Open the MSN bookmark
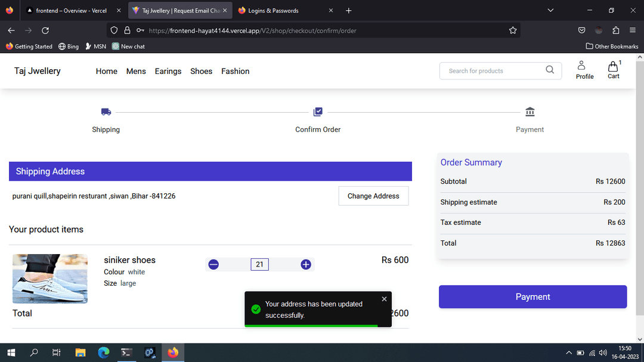This screenshot has width=644, height=362. 95,47
